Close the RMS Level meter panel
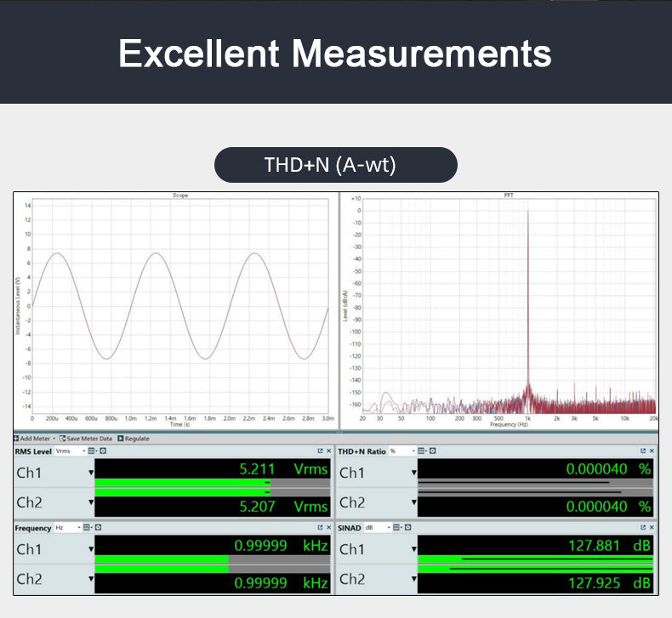Screen dimensions: 672x618 click(x=329, y=451)
